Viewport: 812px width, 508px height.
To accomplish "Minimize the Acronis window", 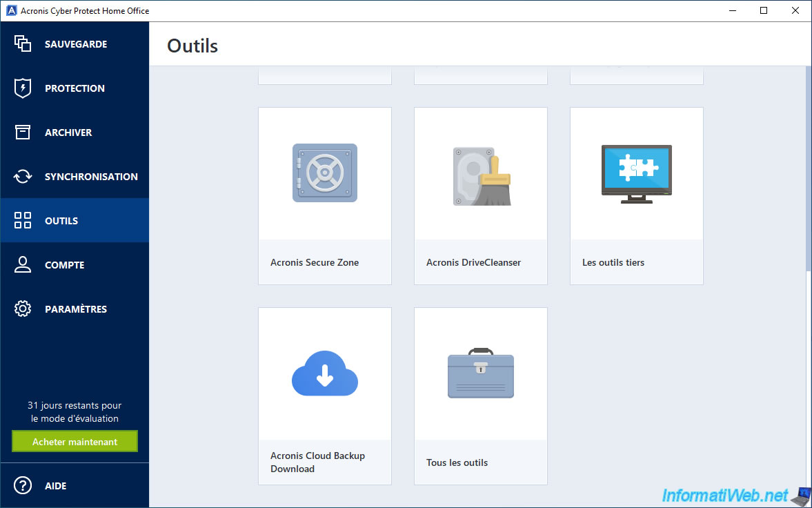I will pos(732,10).
